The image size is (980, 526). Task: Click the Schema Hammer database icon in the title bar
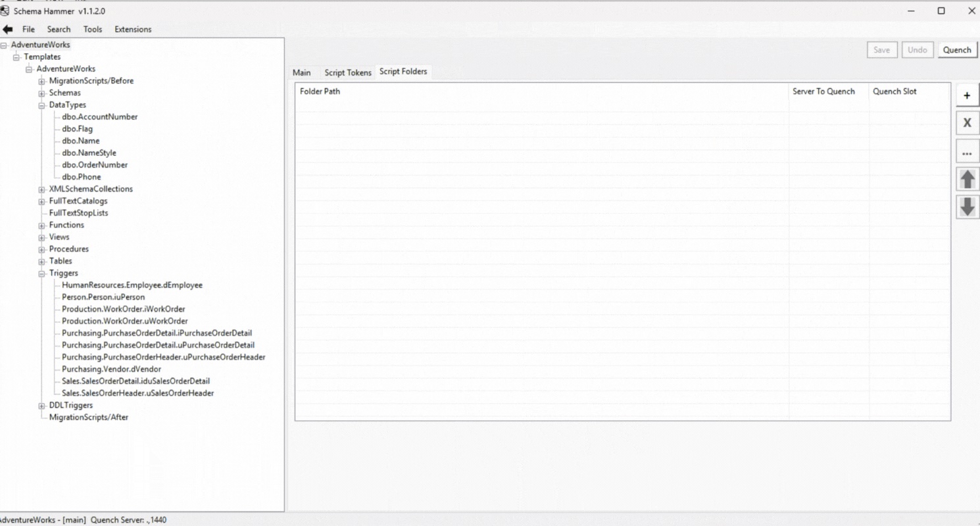[x=6, y=11]
